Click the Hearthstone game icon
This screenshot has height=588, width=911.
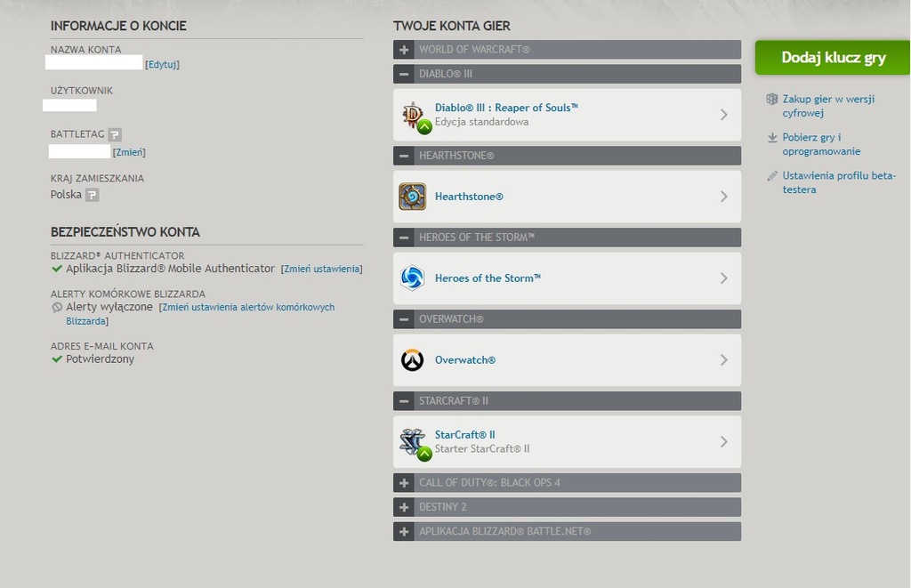pyautogui.click(x=413, y=197)
